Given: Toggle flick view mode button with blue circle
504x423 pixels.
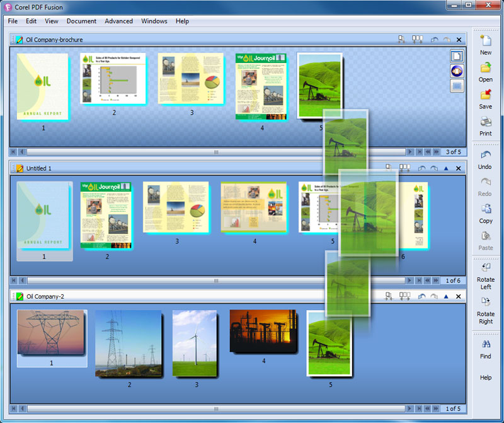Looking at the screenshot, I should click(457, 71).
